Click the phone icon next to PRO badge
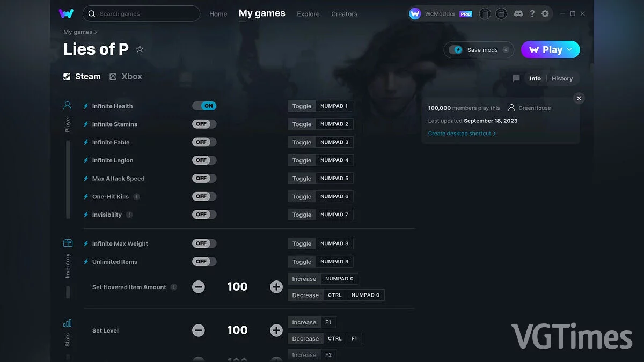Viewport: 644px width, 362px height. 485,13
